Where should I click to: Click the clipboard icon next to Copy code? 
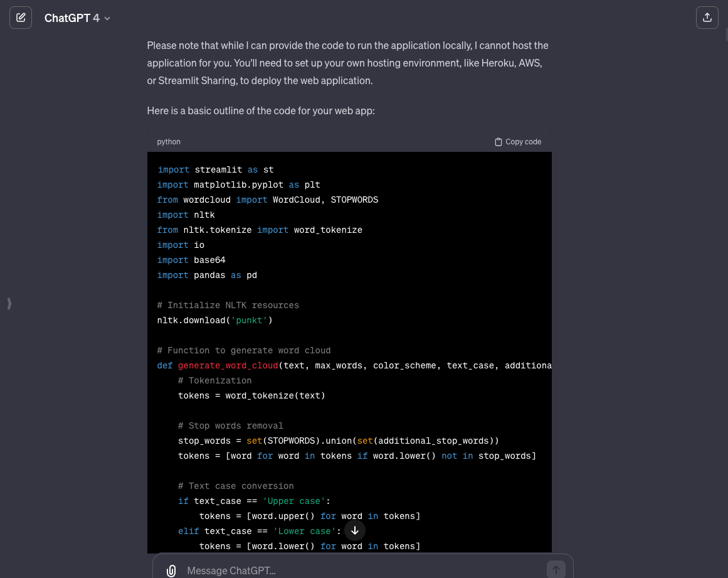(x=499, y=141)
